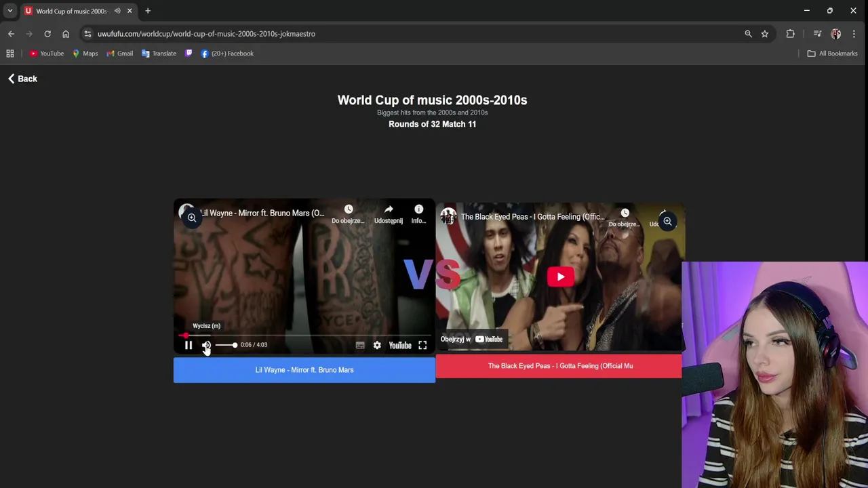Select the World Cup of music tab
This screenshot has height=488, width=868.
tap(71, 11)
